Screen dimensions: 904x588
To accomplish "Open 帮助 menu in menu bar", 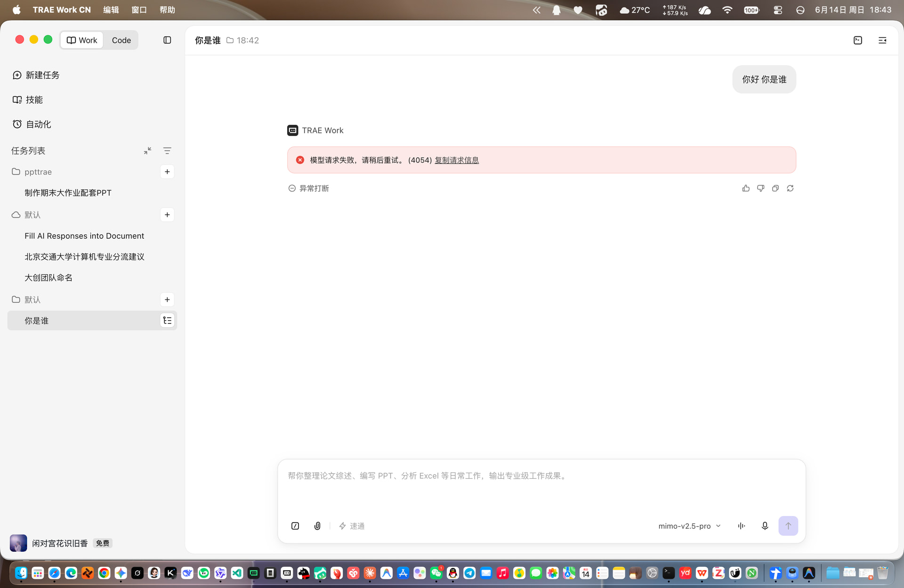I will (x=167, y=10).
